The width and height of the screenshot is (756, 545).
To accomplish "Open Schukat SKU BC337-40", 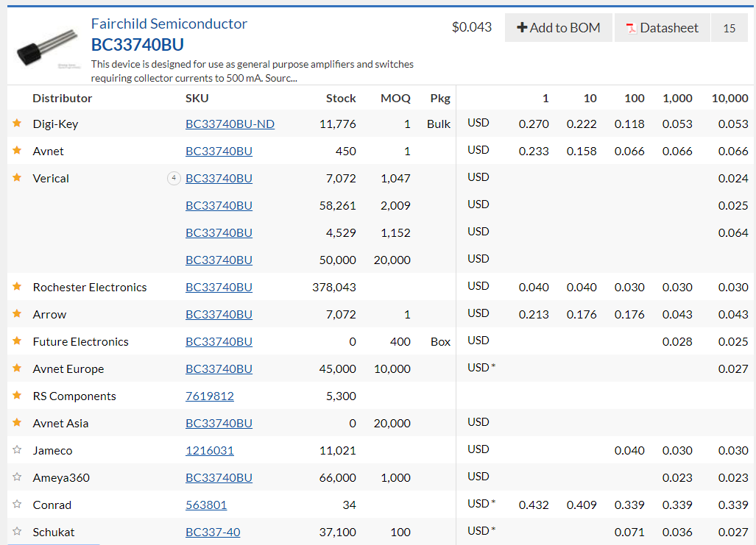I will pos(213,532).
